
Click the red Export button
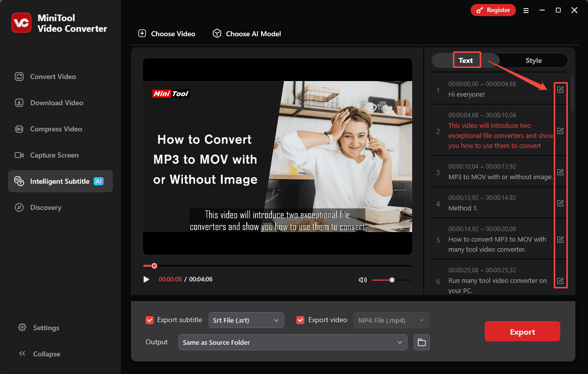(x=522, y=332)
